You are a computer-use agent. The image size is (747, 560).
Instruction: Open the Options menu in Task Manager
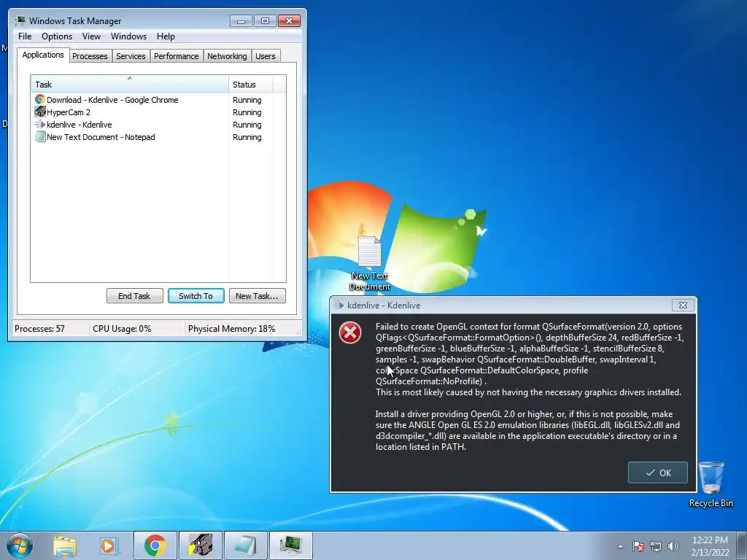tap(57, 36)
